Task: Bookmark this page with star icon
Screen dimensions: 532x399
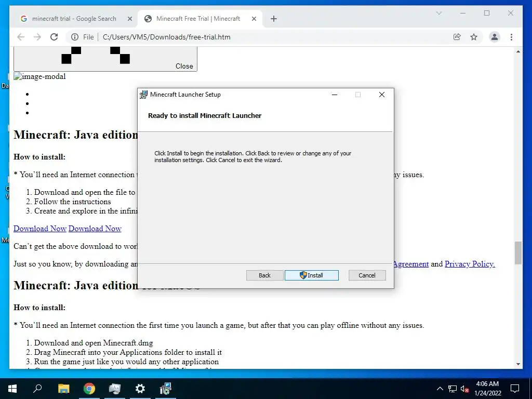Action: pos(474,37)
